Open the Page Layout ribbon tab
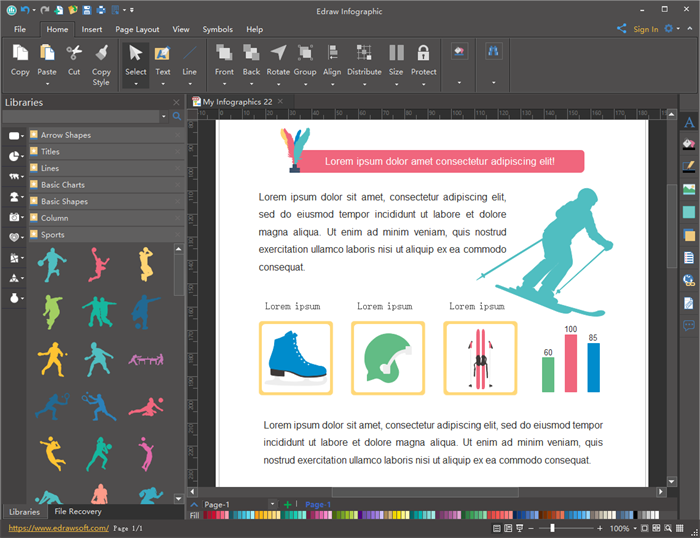The width and height of the screenshot is (700, 538). pyautogui.click(x=137, y=29)
